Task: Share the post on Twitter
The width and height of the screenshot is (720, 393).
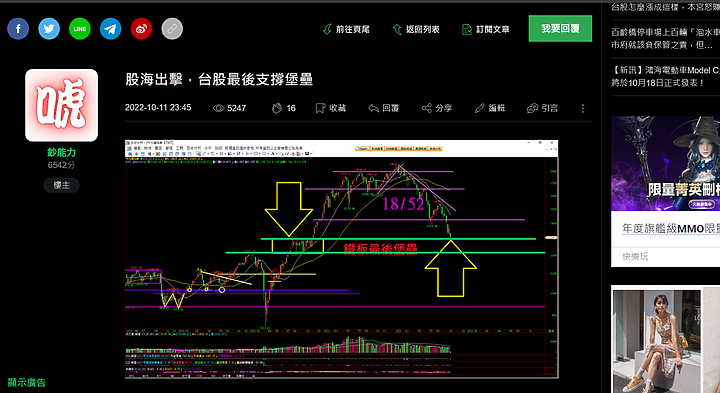Action: tap(49, 29)
